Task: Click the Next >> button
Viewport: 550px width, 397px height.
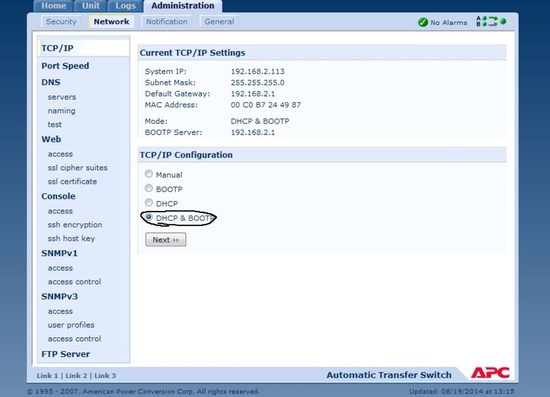Action: click(166, 240)
